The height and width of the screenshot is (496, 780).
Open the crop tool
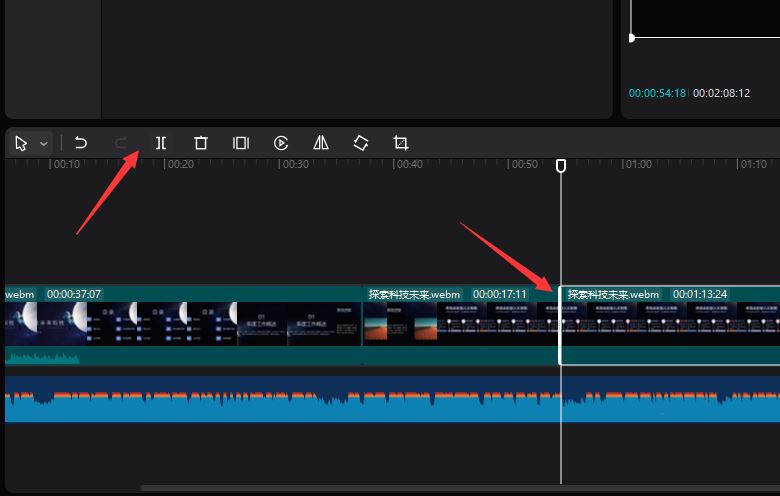pos(401,143)
